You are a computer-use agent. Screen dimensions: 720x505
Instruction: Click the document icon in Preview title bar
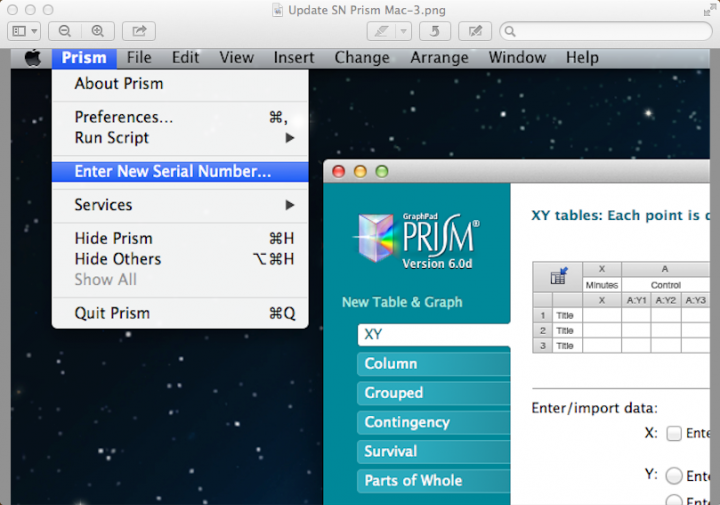click(x=277, y=10)
